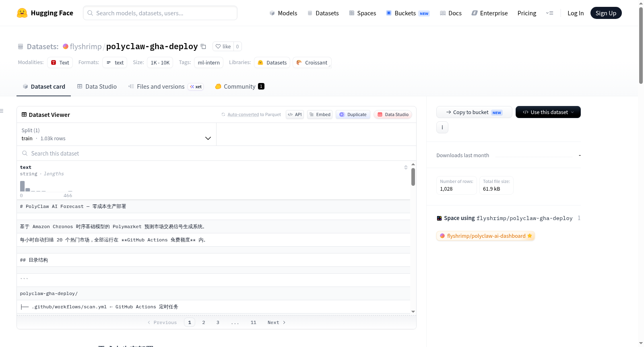Click the row 'polyclaw-gha-deploy/'

tap(213, 293)
